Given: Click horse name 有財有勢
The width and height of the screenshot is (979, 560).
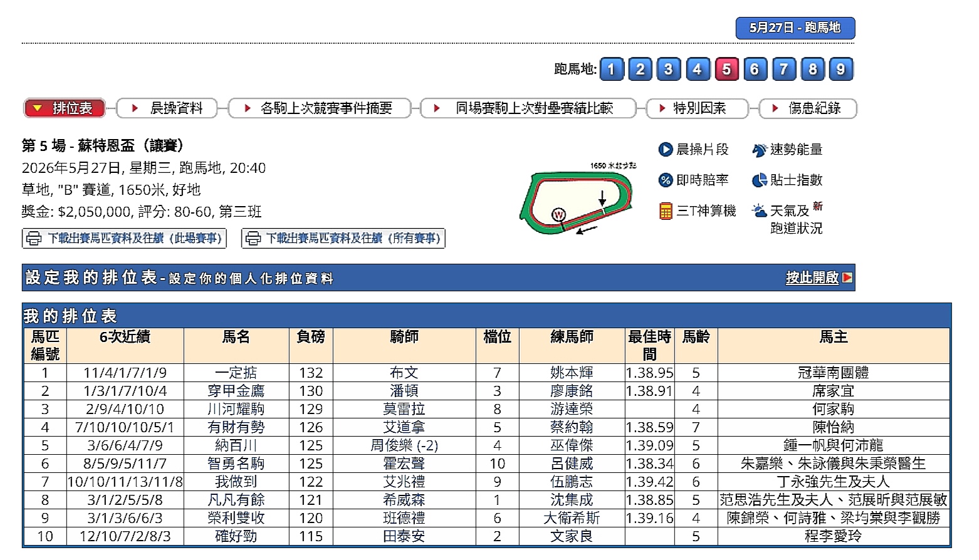Looking at the screenshot, I should [236, 427].
